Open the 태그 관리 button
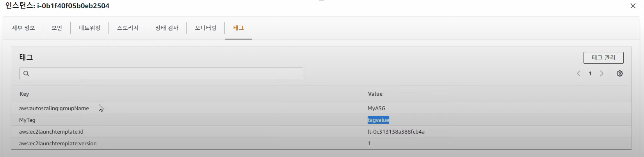 pyautogui.click(x=603, y=58)
